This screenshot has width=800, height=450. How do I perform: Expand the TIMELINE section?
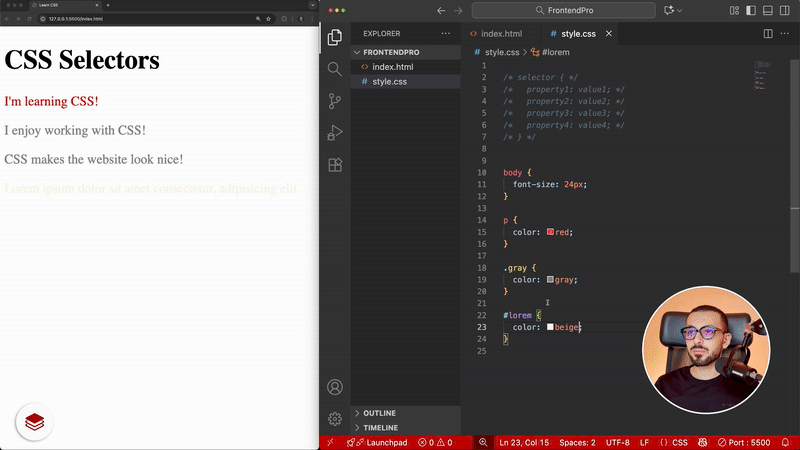[379, 428]
